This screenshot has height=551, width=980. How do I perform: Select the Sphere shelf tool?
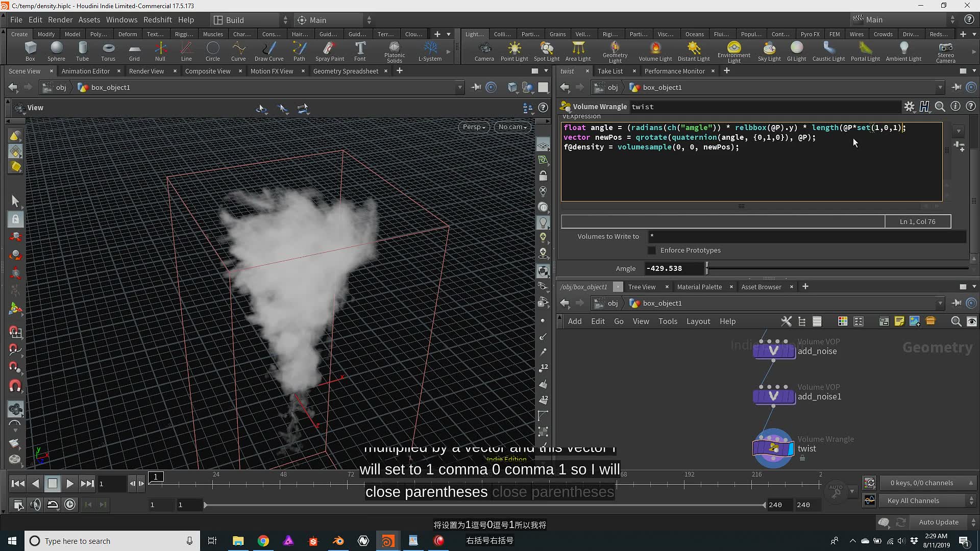click(56, 52)
